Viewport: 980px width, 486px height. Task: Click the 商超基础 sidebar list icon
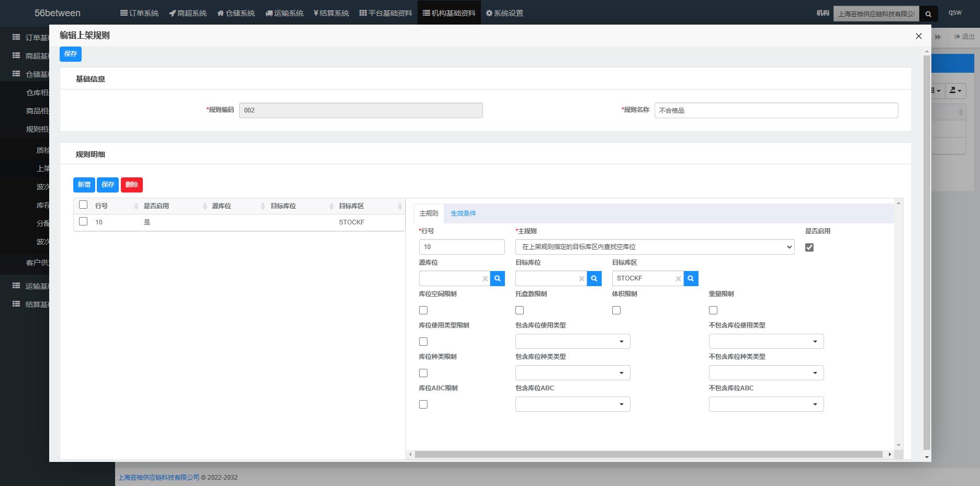(x=16, y=55)
